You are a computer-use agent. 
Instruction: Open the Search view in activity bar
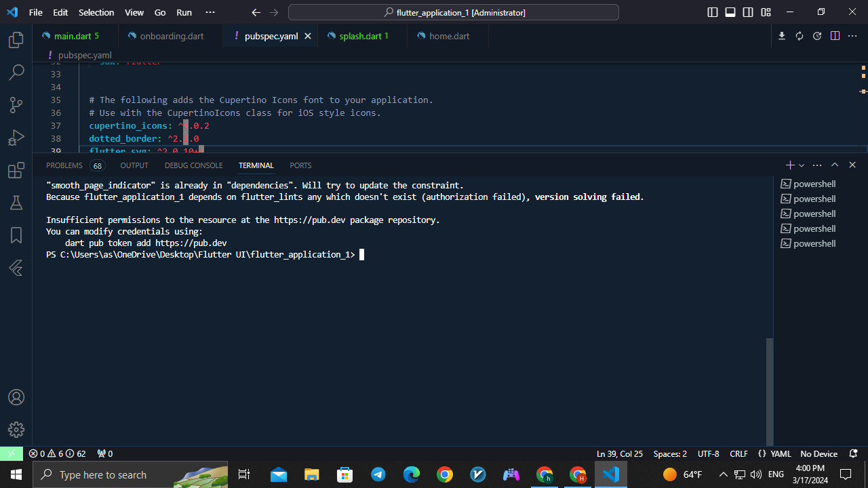coord(16,72)
